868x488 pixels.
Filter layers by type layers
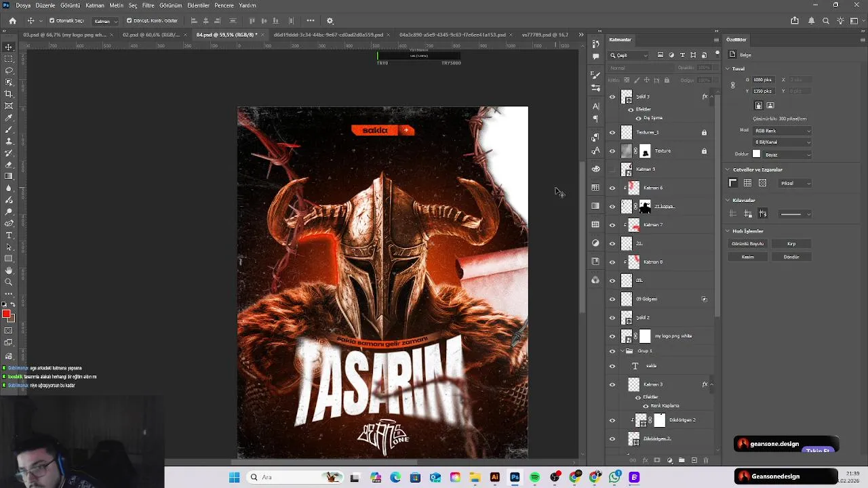click(682, 55)
